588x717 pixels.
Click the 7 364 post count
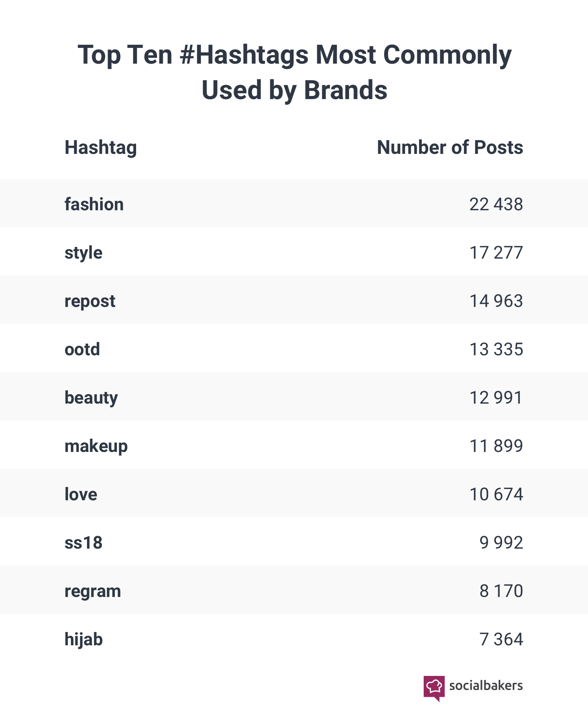501,639
